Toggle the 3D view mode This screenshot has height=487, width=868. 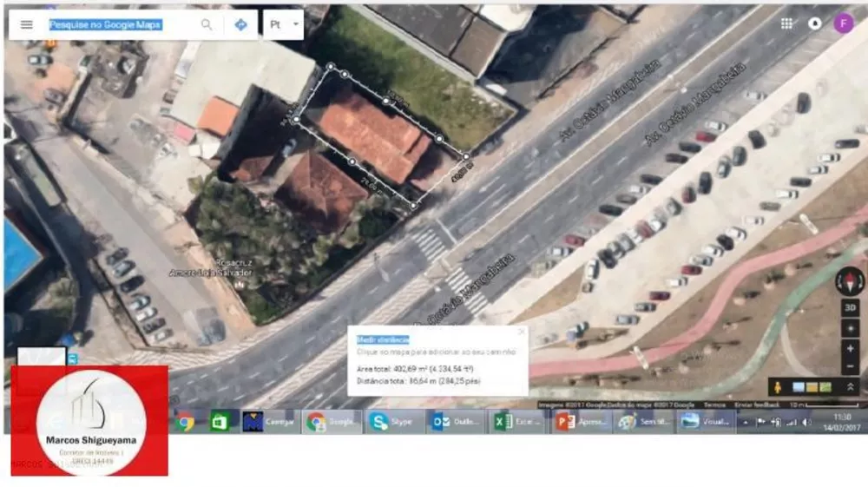(x=851, y=307)
